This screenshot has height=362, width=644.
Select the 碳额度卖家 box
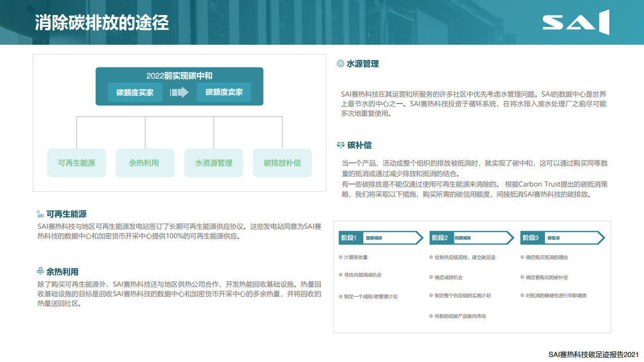[224, 93]
